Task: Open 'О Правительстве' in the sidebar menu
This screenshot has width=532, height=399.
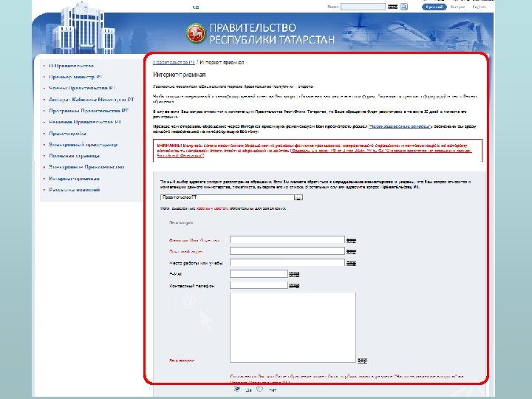Action: pos(71,66)
